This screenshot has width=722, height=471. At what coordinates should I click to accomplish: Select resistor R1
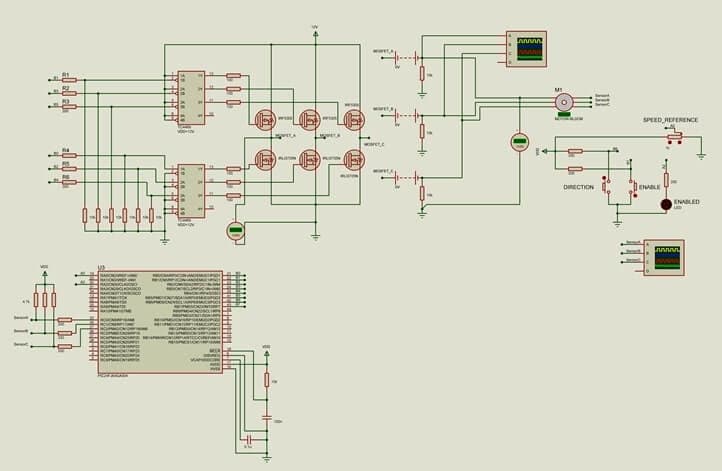click(x=67, y=80)
